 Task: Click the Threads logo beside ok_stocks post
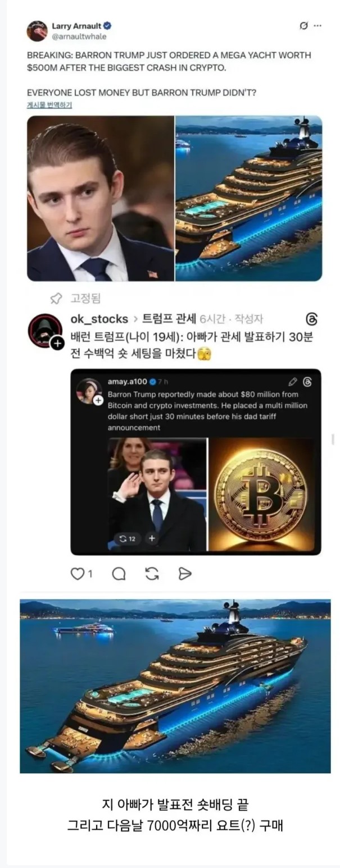click(312, 319)
